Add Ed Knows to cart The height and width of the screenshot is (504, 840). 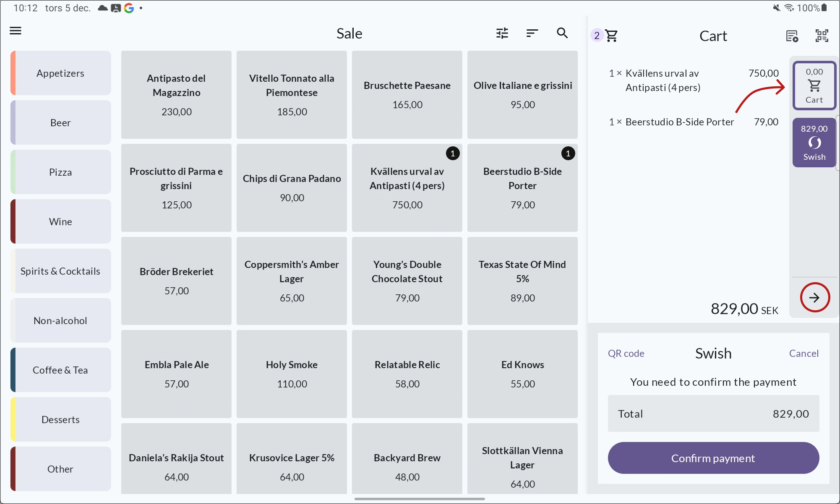click(522, 374)
